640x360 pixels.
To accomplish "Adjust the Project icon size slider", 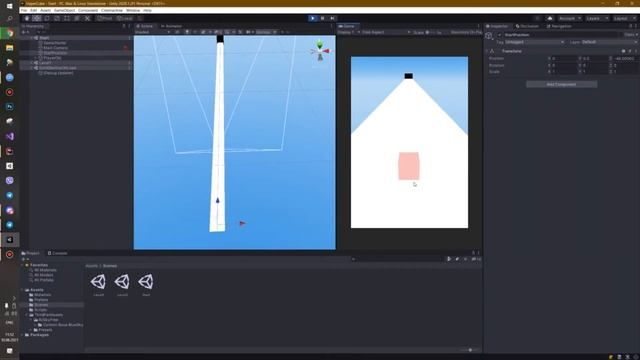I will coord(469,350).
